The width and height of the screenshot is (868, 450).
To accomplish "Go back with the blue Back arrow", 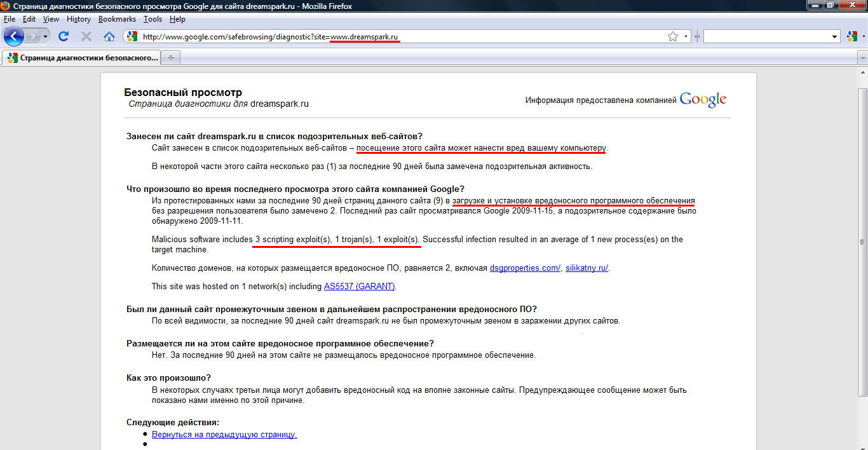I will click(x=13, y=36).
